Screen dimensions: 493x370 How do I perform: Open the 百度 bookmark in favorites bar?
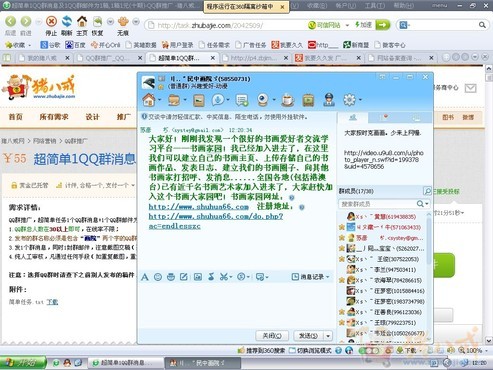pos(75,45)
